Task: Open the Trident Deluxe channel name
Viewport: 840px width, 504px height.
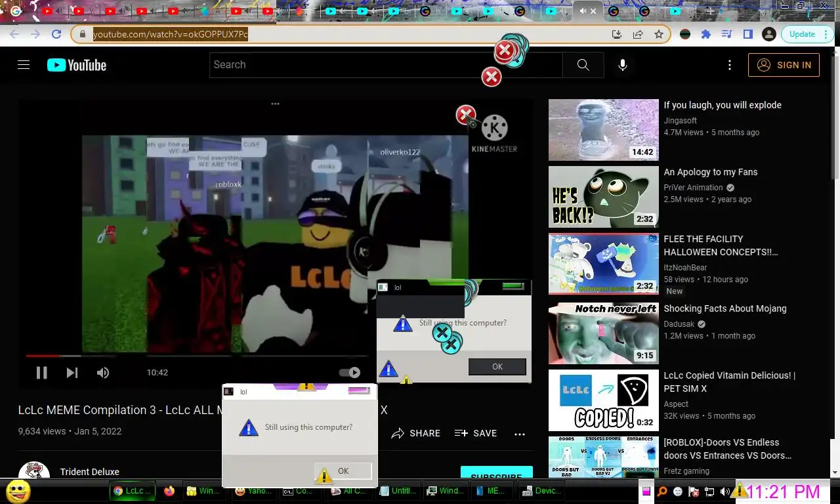Action: click(x=90, y=472)
